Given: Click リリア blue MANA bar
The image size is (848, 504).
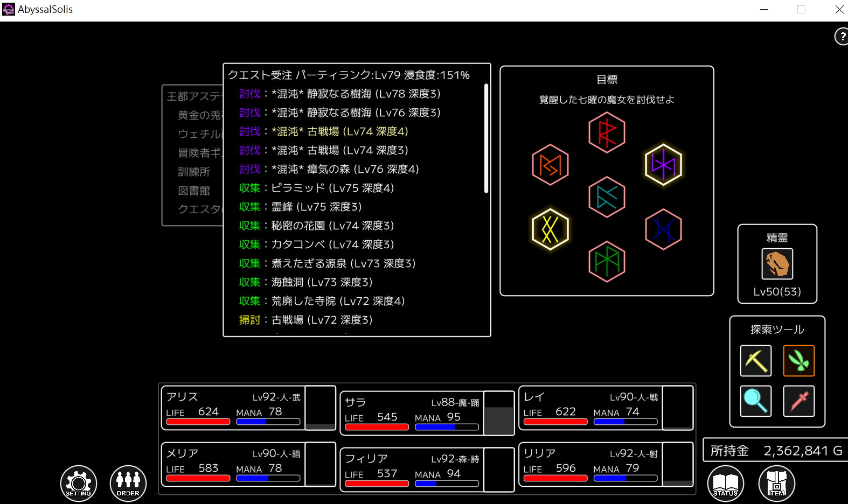Looking at the screenshot, I should click(x=625, y=478).
